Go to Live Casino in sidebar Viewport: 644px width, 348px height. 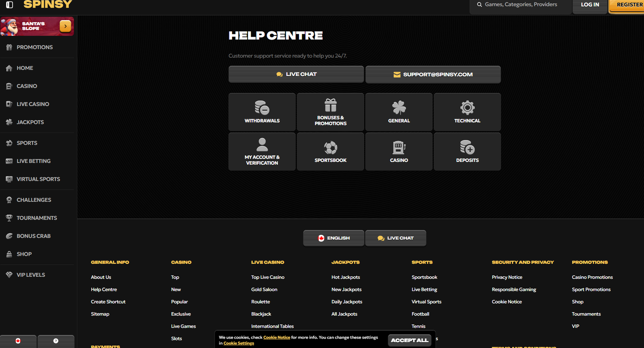tap(33, 104)
